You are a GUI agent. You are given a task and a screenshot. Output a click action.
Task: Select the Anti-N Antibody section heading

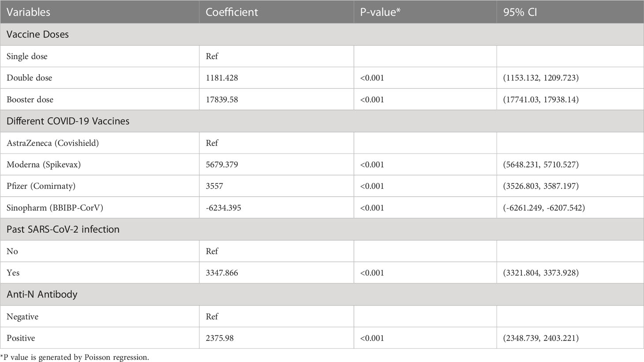point(42,295)
